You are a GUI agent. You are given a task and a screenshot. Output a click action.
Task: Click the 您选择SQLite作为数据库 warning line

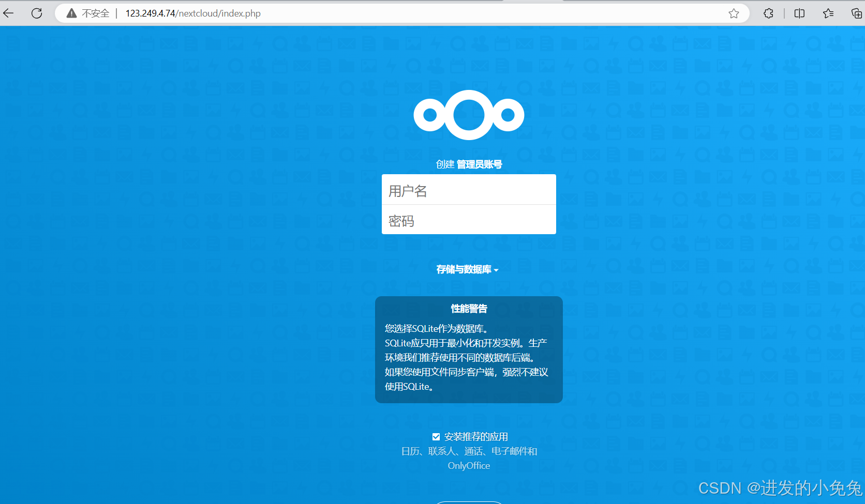437,329
